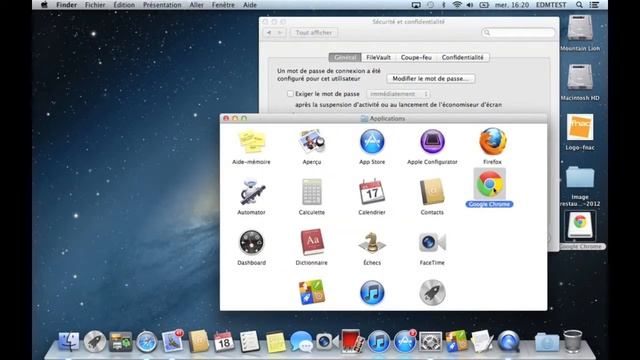Select the Image restau folder on desktop
The image size is (640, 360).
coord(580,178)
